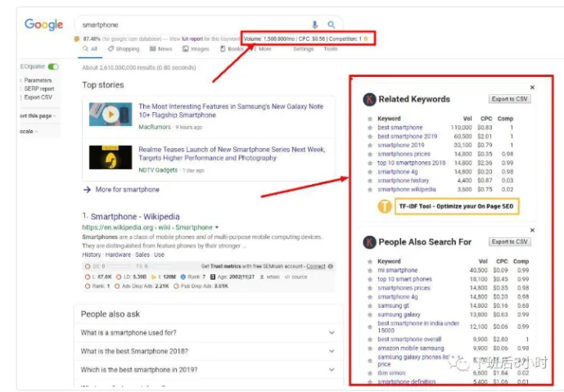Star the best smartphone 2019 keyword
The width and height of the screenshot is (564, 392).
370,137
